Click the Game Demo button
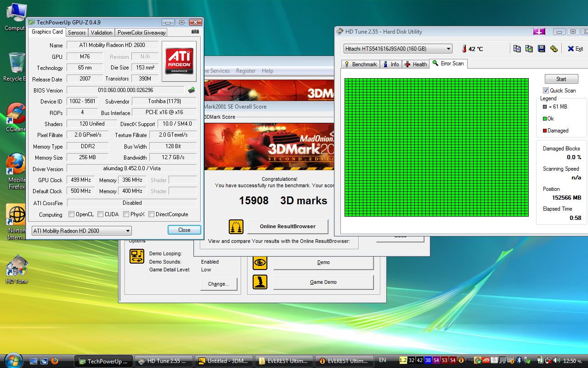 click(323, 282)
